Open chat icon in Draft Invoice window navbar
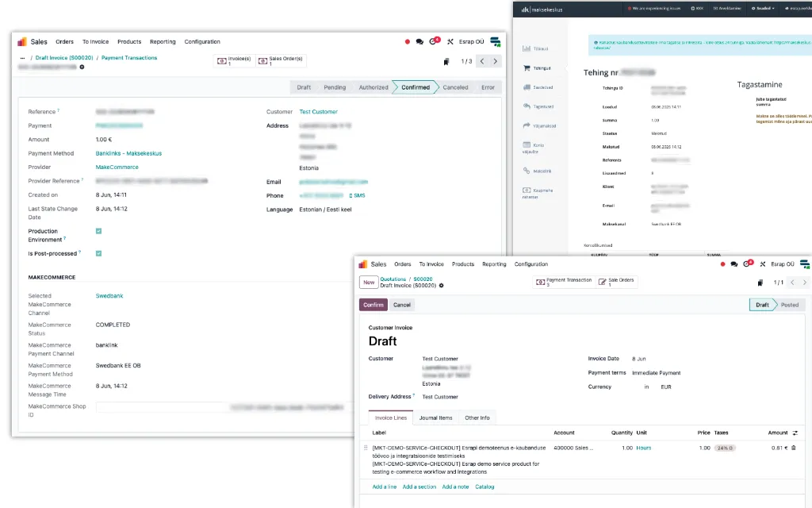 (733, 264)
